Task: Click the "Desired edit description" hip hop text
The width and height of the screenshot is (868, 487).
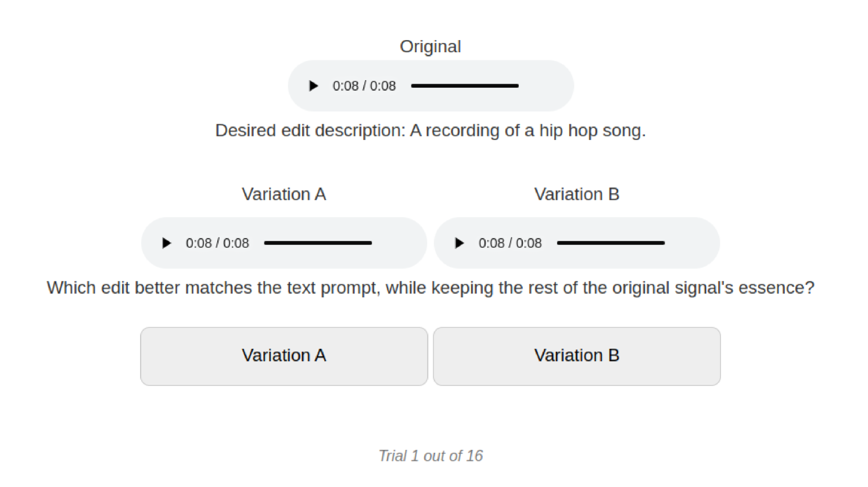Action: (431, 131)
